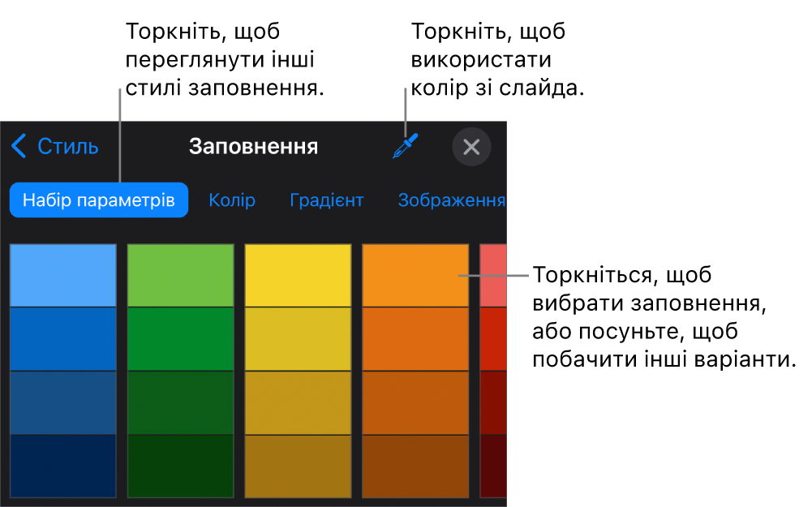Pick the mustard yellow swatch
The width and height of the screenshot is (812, 507).
pyautogui.click(x=299, y=339)
